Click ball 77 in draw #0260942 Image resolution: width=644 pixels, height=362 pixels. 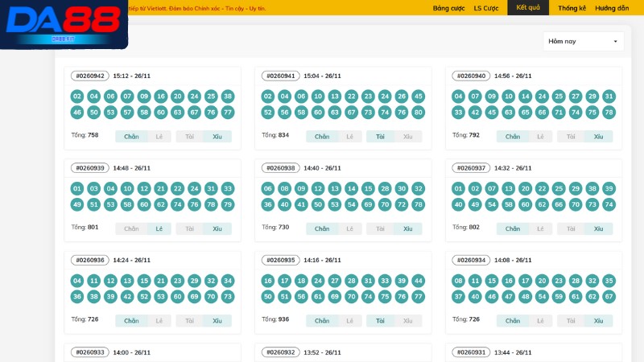tap(228, 113)
